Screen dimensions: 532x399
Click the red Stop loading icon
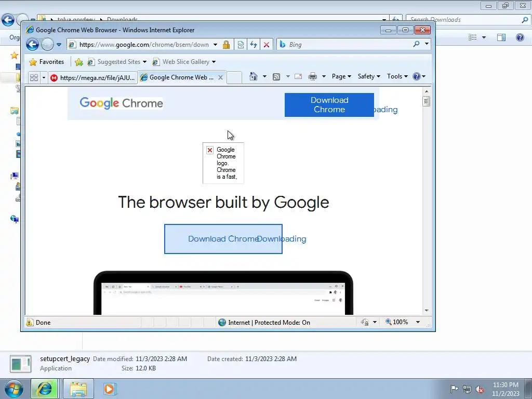(267, 45)
